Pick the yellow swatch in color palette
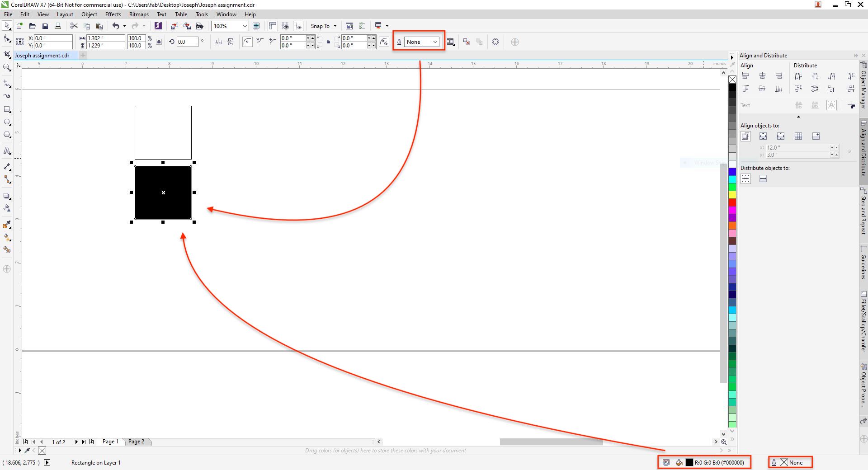The image size is (868, 470). coord(732,195)
